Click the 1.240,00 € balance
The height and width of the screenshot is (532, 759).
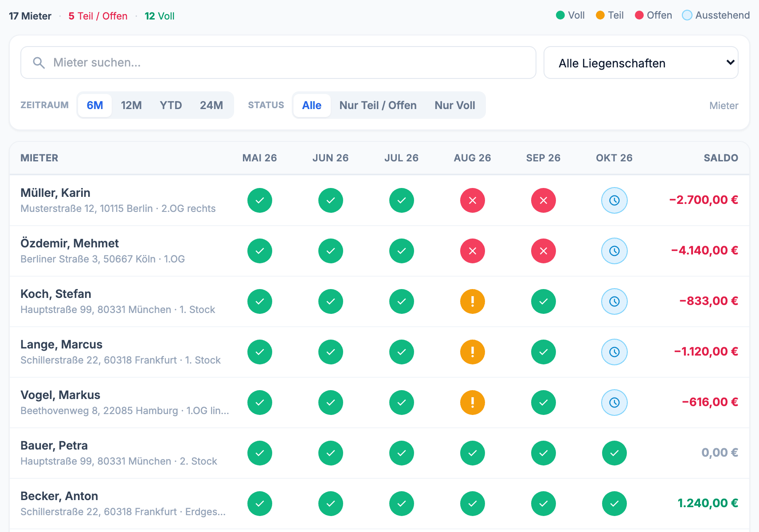click(x=708, y=503)
